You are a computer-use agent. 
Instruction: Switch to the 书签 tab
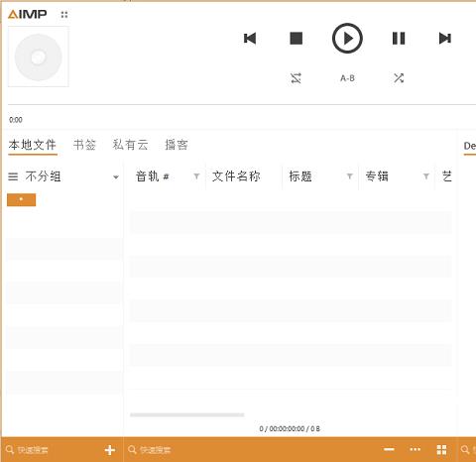[84, 145]
